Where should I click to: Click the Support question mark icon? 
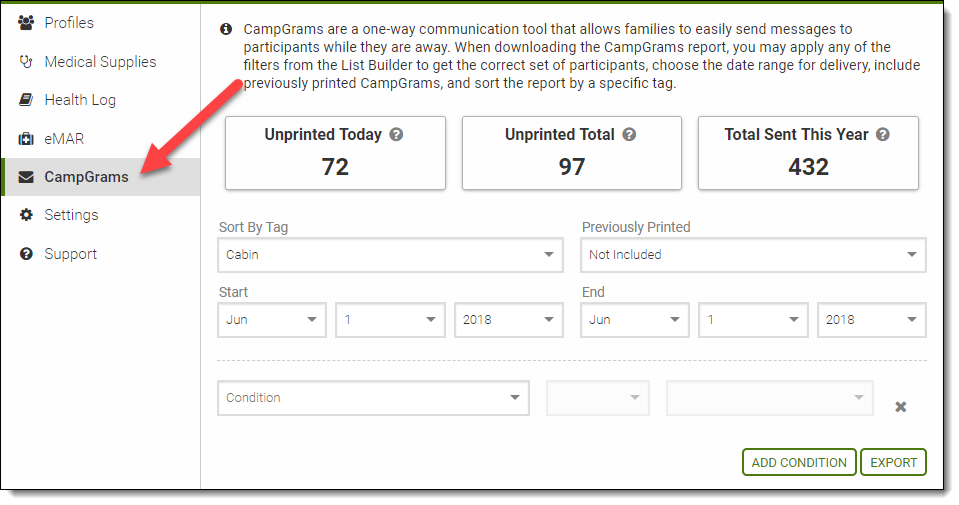pos(26,254)
